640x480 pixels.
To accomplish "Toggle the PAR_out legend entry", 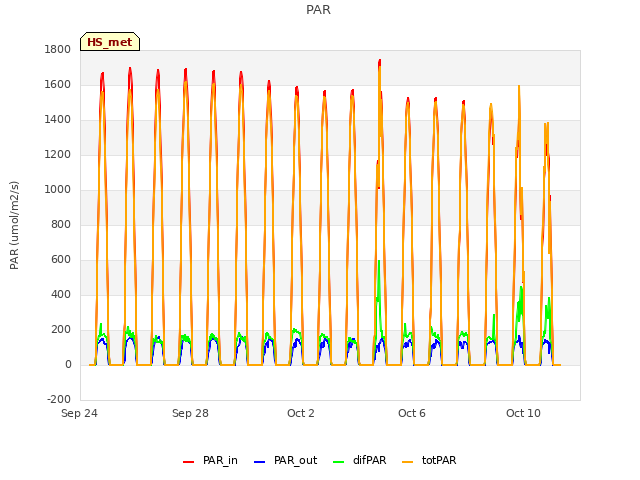I will click(286, 460).
